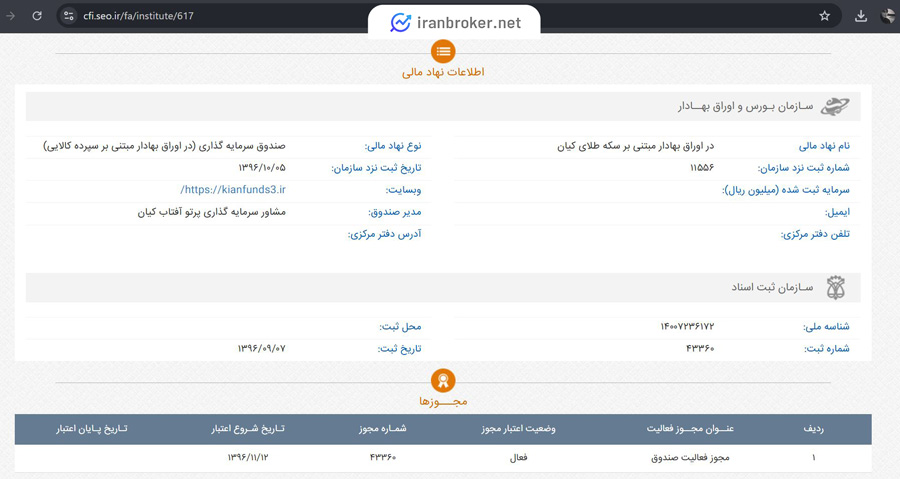Click the registration number value ۱۱۵۵۶
This screenshot has height=479, width=900.
[x=701, y=168]
